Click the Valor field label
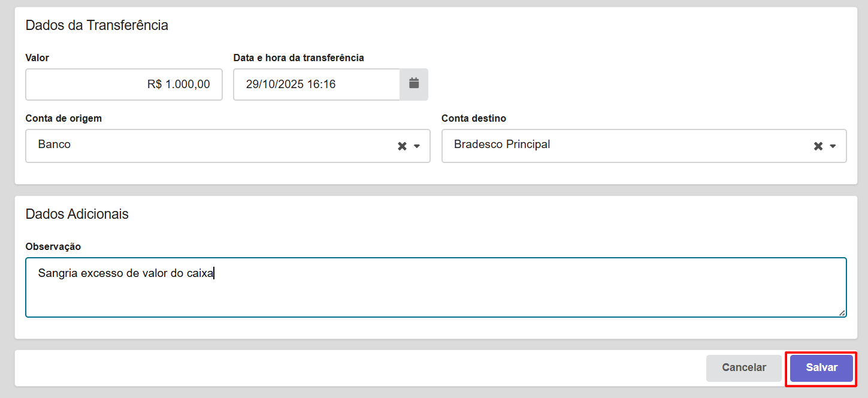The image size is (868, 398). click(x=37, y=58)
